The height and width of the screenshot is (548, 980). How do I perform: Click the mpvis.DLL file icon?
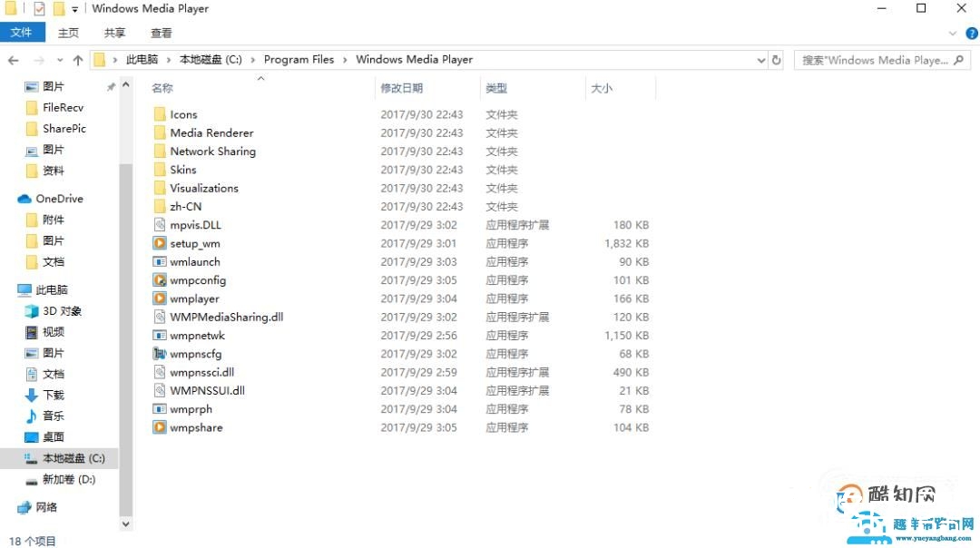click(x=160, y=224)
